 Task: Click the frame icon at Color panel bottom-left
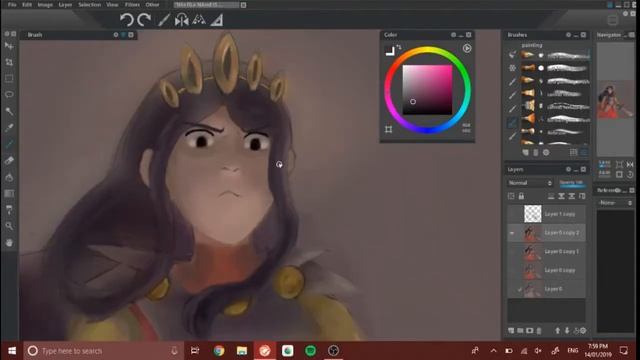click(389, 129)
